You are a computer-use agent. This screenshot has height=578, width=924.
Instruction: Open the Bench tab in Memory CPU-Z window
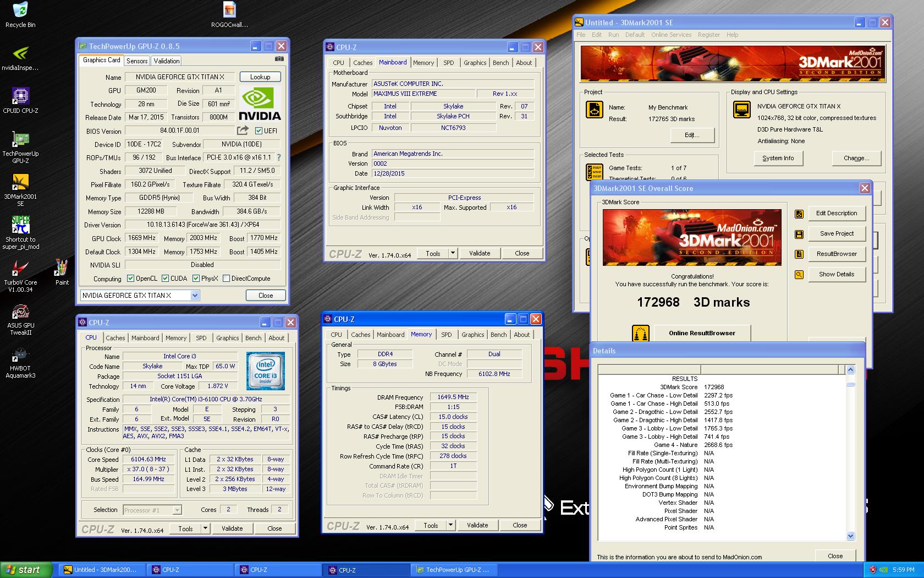click(499, 335)
